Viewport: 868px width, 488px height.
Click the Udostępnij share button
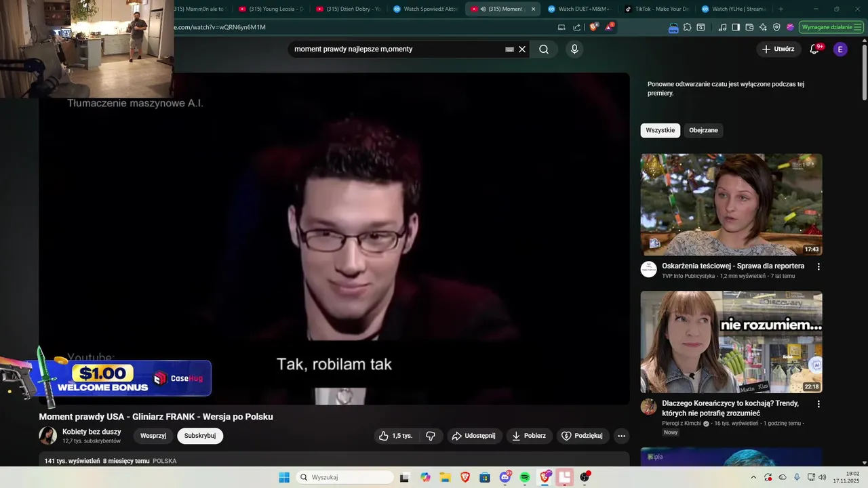click(474, 436)
